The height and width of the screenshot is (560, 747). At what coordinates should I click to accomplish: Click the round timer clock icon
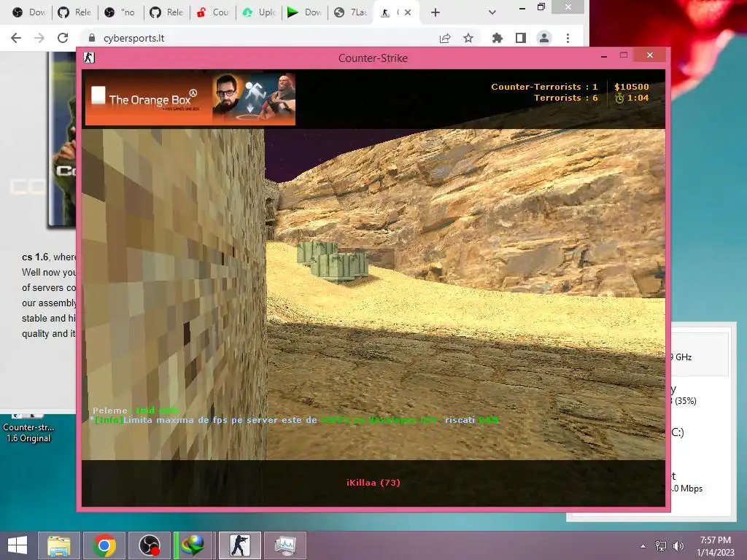tap(619, 98)
